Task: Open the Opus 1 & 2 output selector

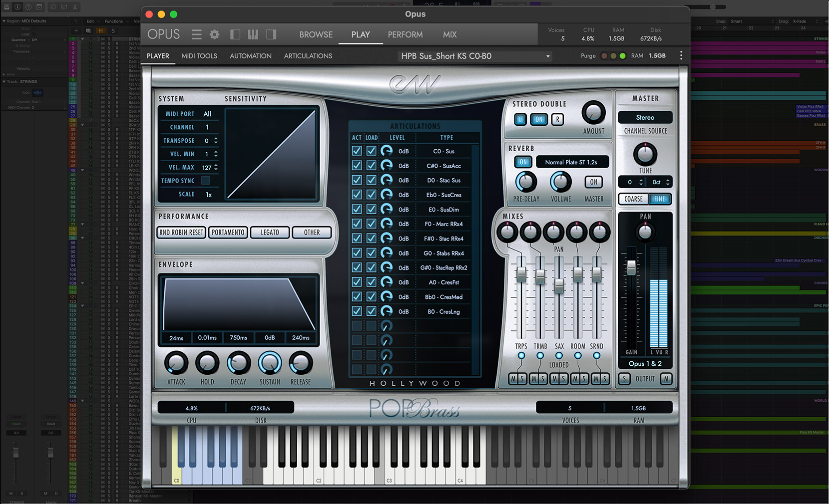Action: tap(645, 364)
